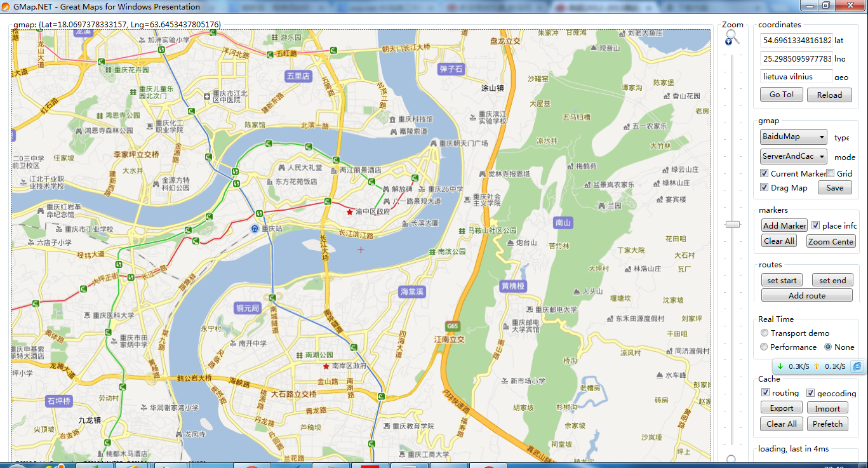Toggle the place info checkbox
868x468 pixels.
click(x=816, y=225)
